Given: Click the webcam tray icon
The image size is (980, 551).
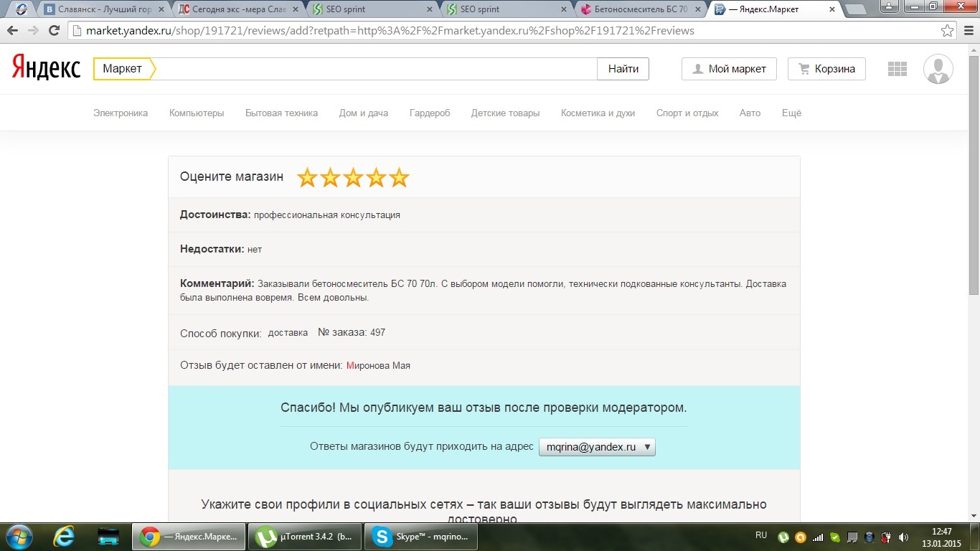Looking at the screenshot, I should tap(869, 537).
